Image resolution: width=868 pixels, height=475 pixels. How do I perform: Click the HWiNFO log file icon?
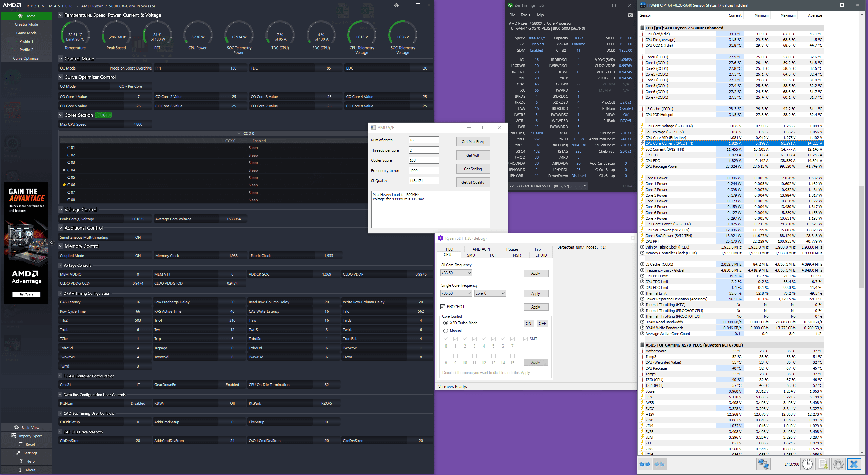click(x=823, y=464)
